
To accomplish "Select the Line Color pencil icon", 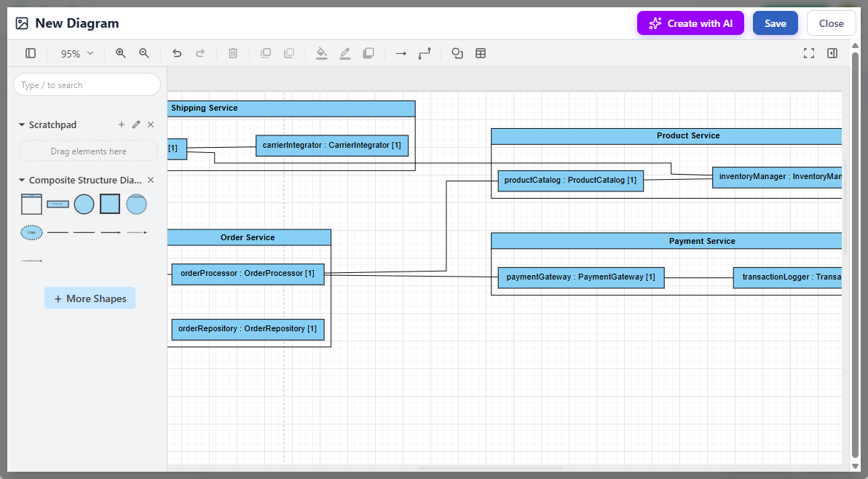I will pyautogui.click(x=344, y=52).
